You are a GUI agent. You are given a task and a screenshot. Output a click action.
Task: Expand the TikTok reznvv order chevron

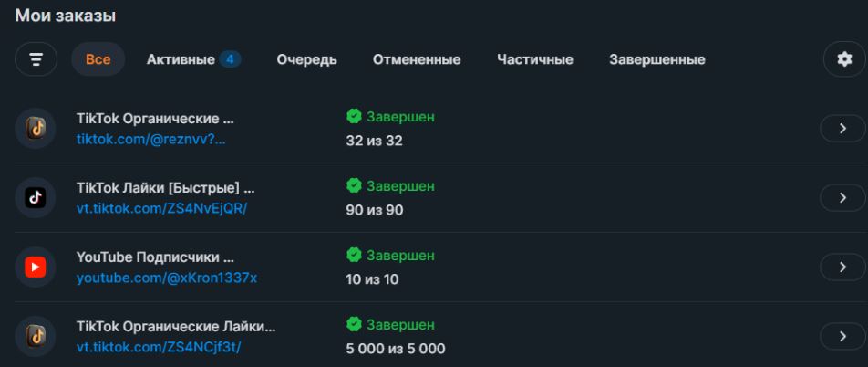tap(842, 129)
